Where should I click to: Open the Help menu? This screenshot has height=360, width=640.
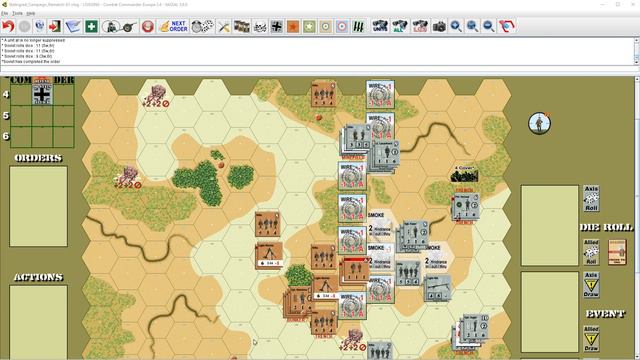31,13
